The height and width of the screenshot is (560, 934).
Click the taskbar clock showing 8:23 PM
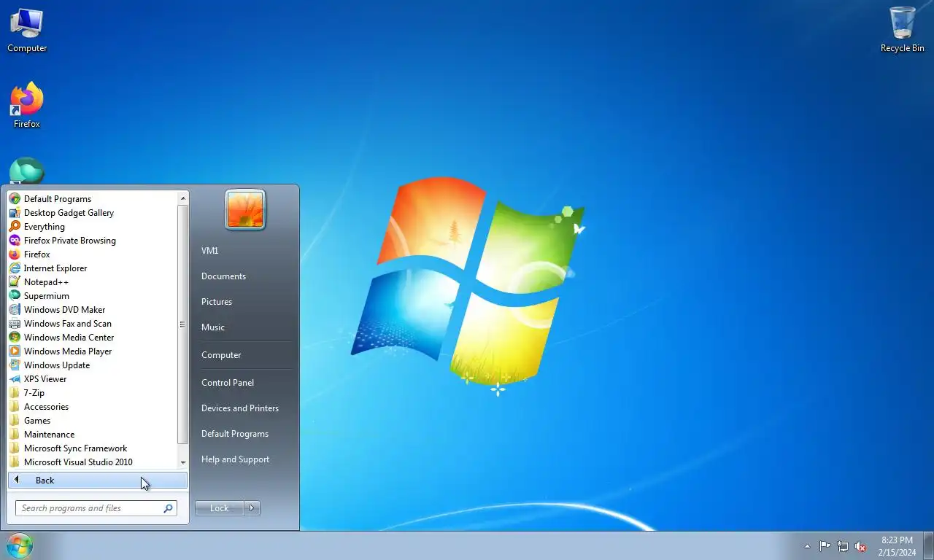click(x=897, y=546)
